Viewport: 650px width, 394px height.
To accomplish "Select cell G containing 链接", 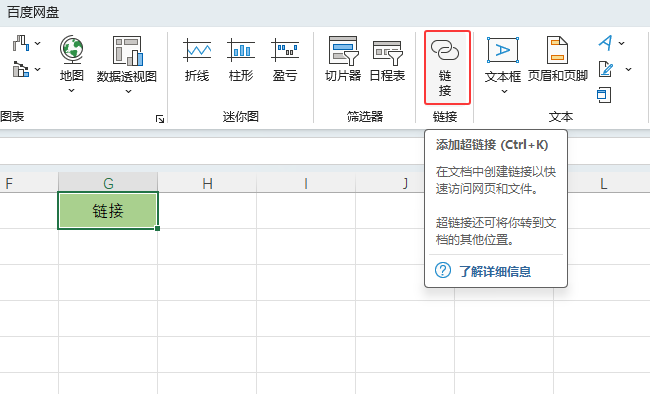I will (x=108, y=211).
